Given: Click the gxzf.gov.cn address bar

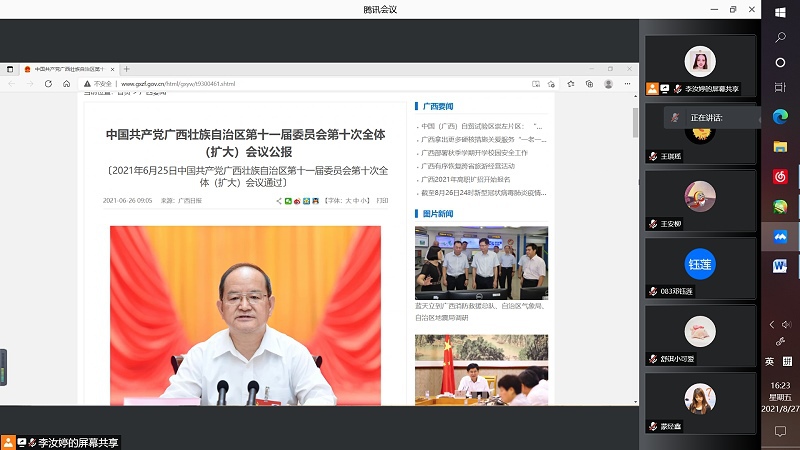Looking at the screenshot, I should 178,84.
